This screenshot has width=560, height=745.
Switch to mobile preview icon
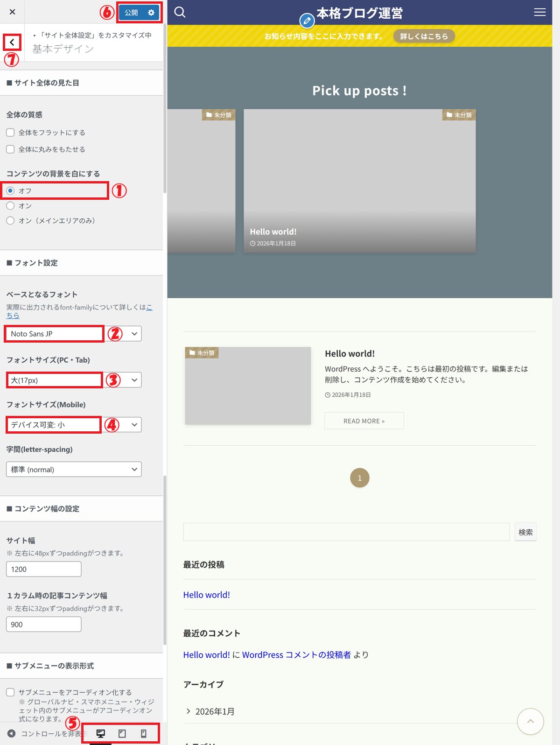pos(144,733)
